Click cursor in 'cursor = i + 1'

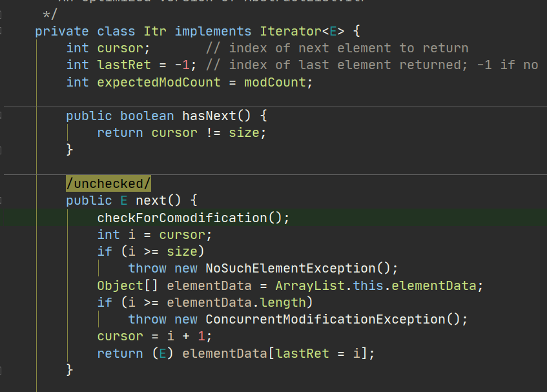click(x=120, y=336)
